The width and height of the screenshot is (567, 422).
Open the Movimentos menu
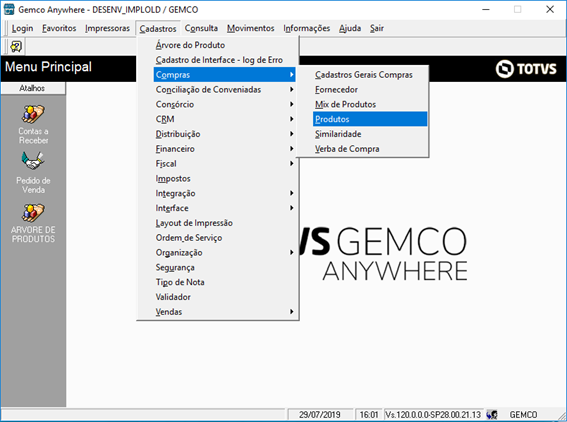251,28
